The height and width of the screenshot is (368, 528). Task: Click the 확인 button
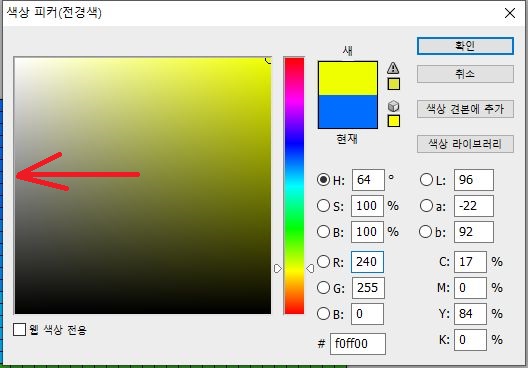(465, 46)
